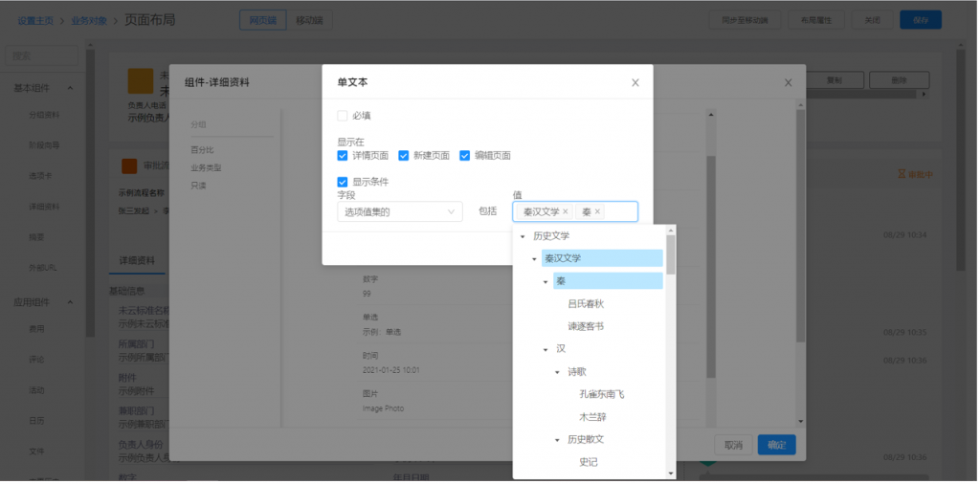This screenshot has width=980, height=484.
Task: Collapse the 历史文学 tree node arrow
Action: coord(523,236)
